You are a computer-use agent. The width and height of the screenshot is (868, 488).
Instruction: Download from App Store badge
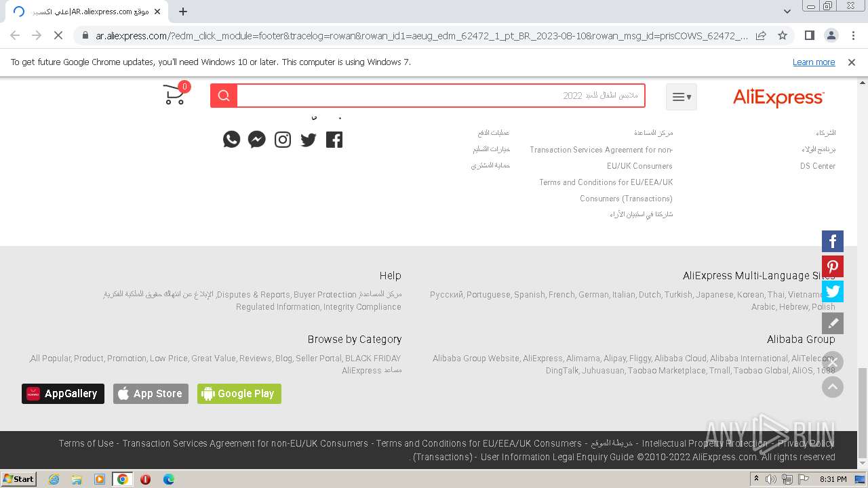[x=151, y=394]
